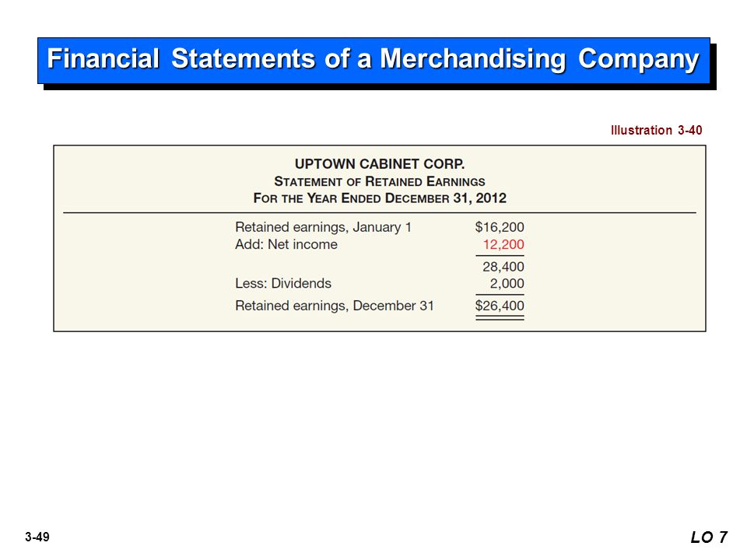Click the LO 7 marker
Viewport: 747px width, 560px height.
pos(709,537)
